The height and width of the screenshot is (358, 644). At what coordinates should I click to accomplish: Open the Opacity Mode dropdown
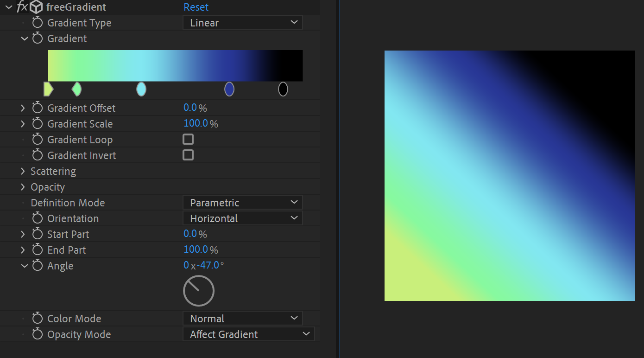pyautogui.click(x=249, y=334)
